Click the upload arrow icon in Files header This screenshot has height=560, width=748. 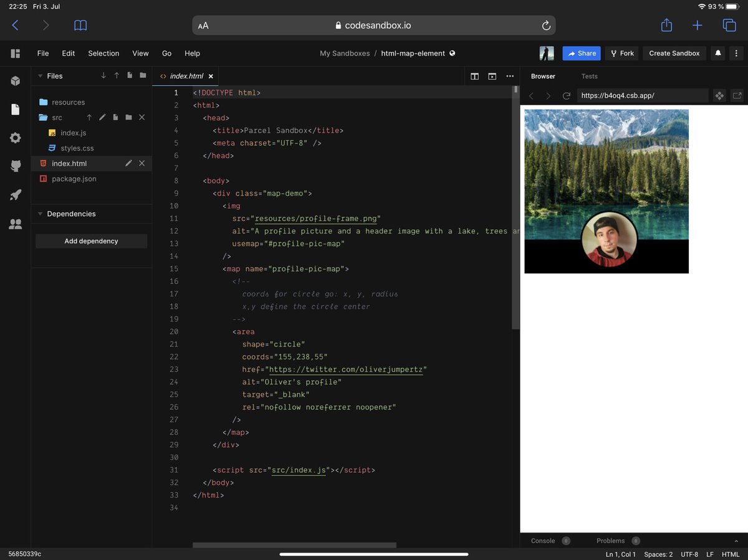tap(117, 75)
